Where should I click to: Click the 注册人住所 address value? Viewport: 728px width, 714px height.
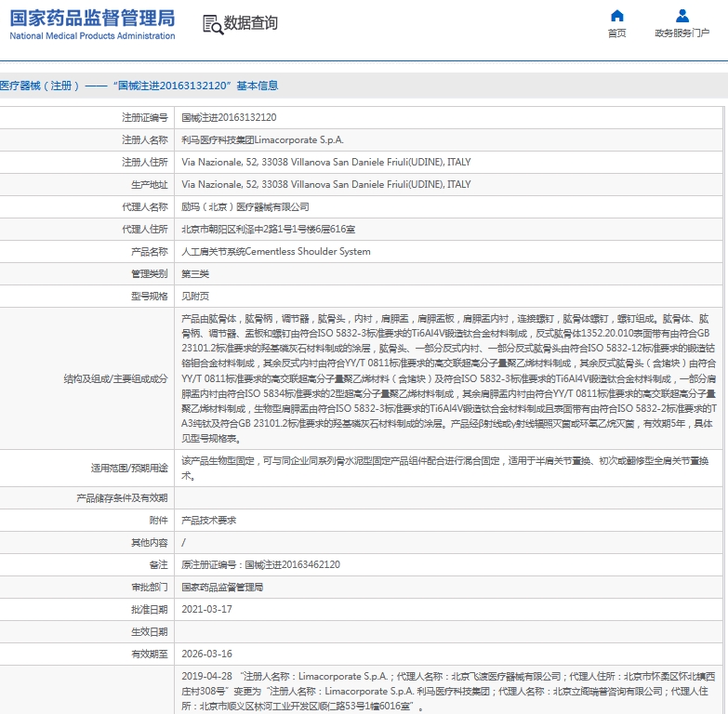pos(326,162)
